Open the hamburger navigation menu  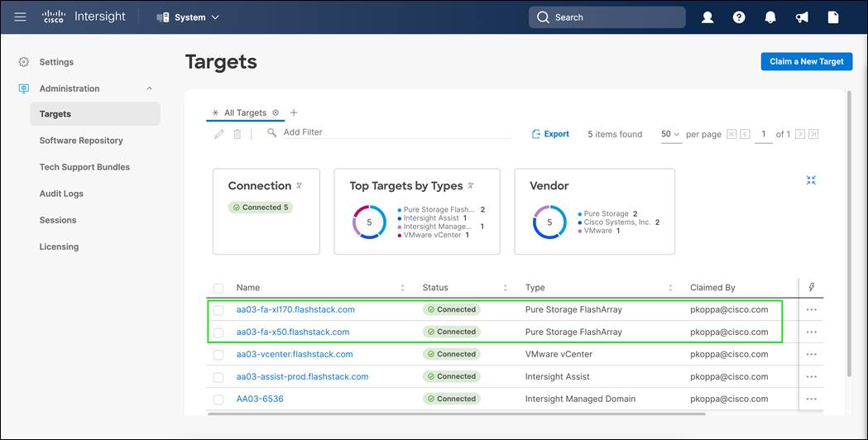click(x=21, y=17)
